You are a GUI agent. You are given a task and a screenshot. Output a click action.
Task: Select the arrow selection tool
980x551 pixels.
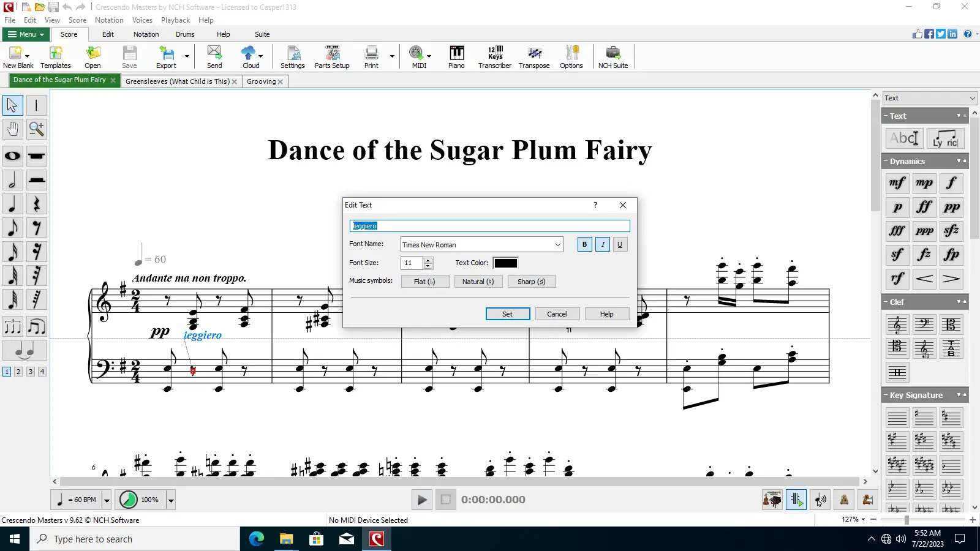point(13,105)
